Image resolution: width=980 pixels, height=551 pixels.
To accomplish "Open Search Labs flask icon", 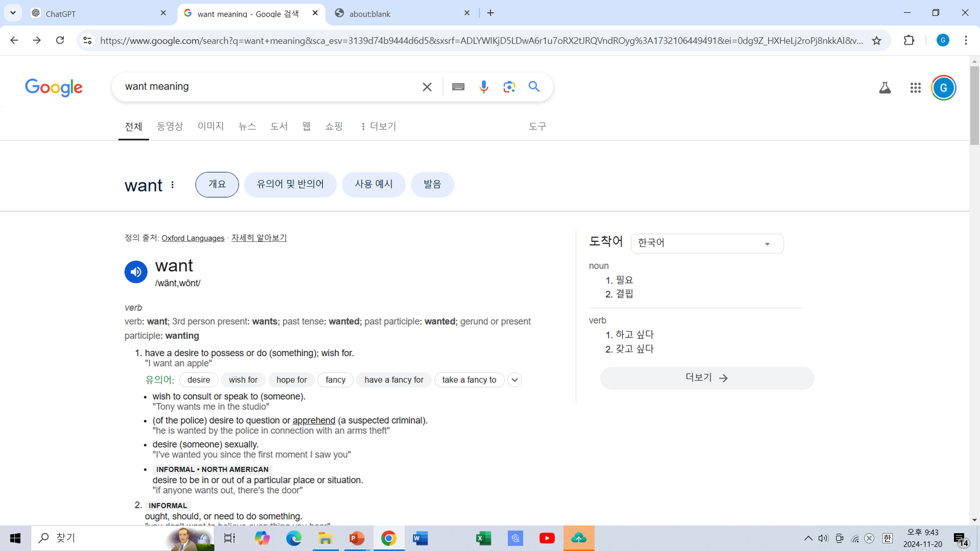I will (x=884, y=88).
